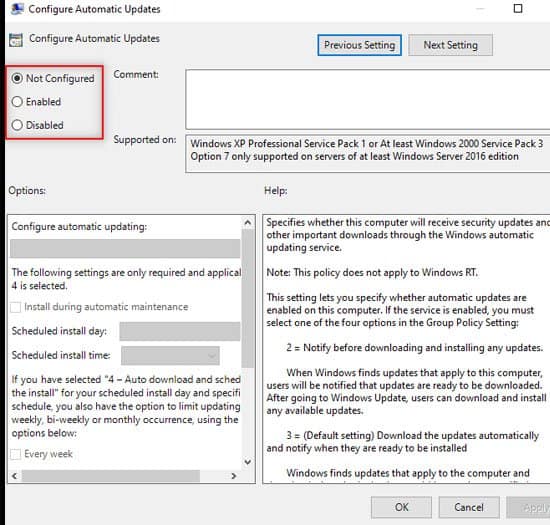Open the Scheduled install time dropdown

pos(170,356)
